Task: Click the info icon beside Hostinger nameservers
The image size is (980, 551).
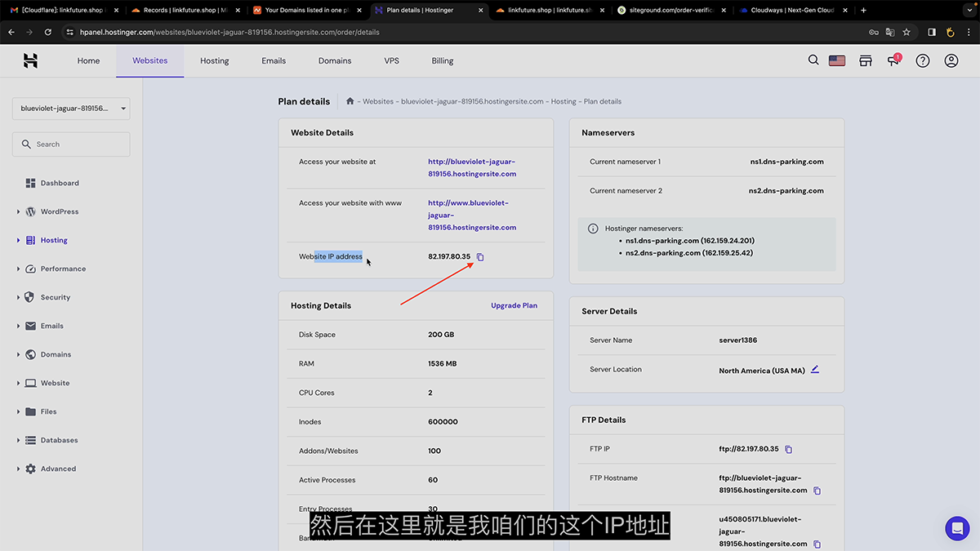Action: pos(593,229)
